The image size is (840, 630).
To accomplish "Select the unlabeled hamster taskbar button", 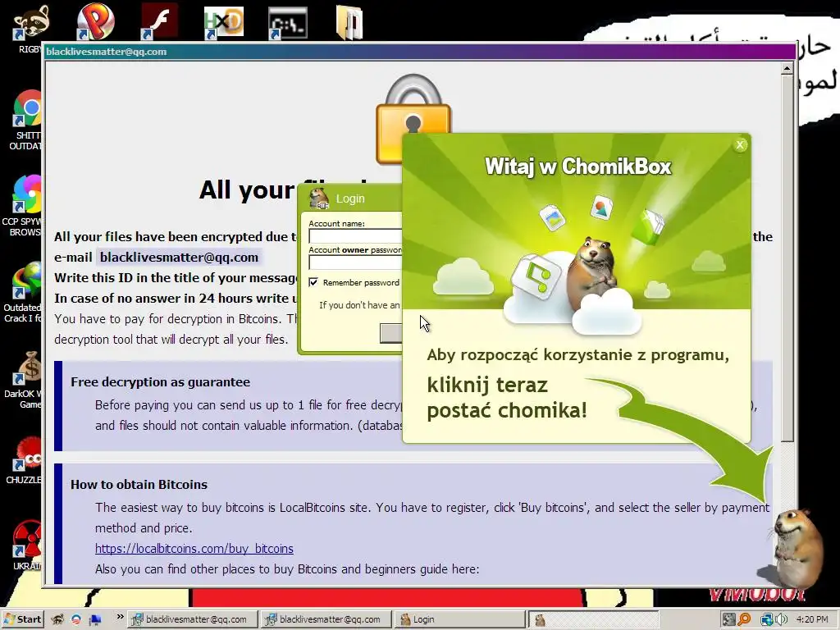I will pos(593,619).
